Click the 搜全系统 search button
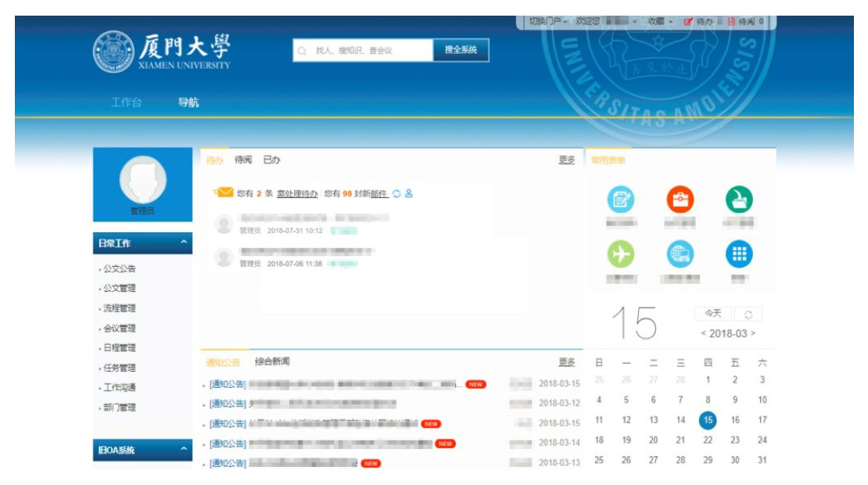The width and height of the screenshot is (868, 485). point(461,50)
